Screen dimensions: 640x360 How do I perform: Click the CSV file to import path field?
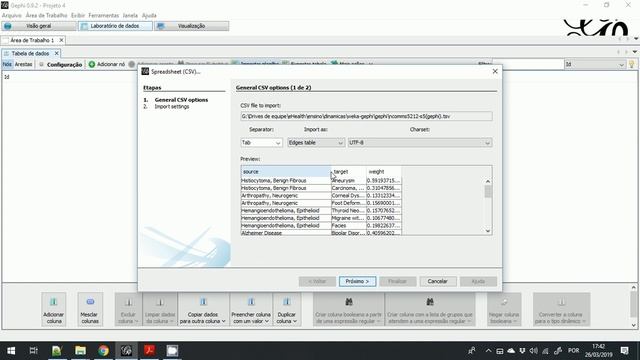click(366, 116)
